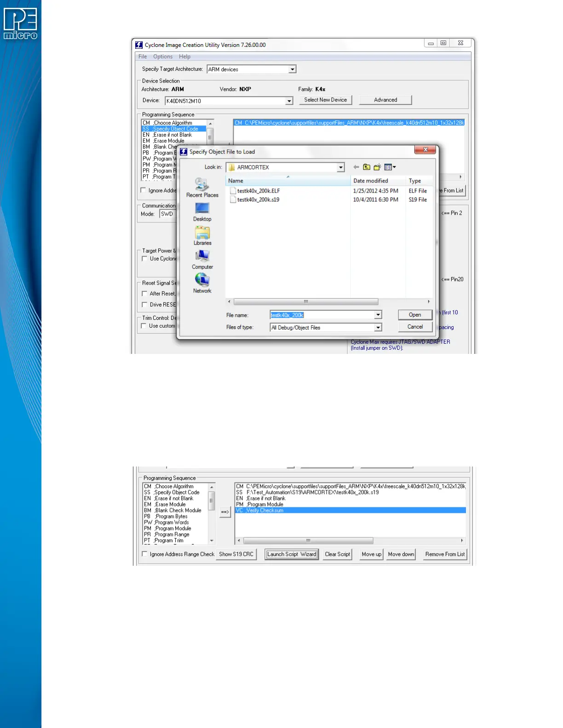Create a new folder via toolbar icon

pyautogui.click(x=377, y=167)
